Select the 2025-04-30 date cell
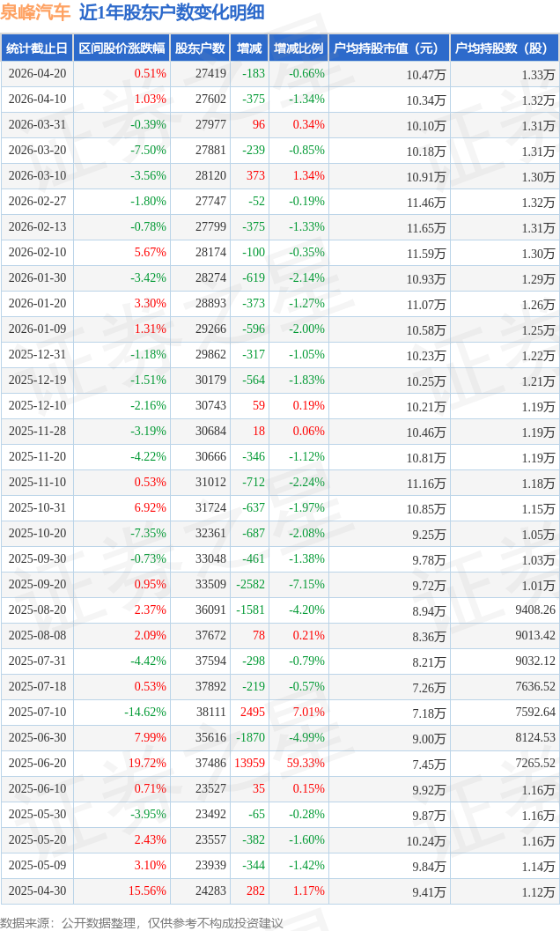Image resolution: width=560 pixels, height=931 pixels. [36, 891]
